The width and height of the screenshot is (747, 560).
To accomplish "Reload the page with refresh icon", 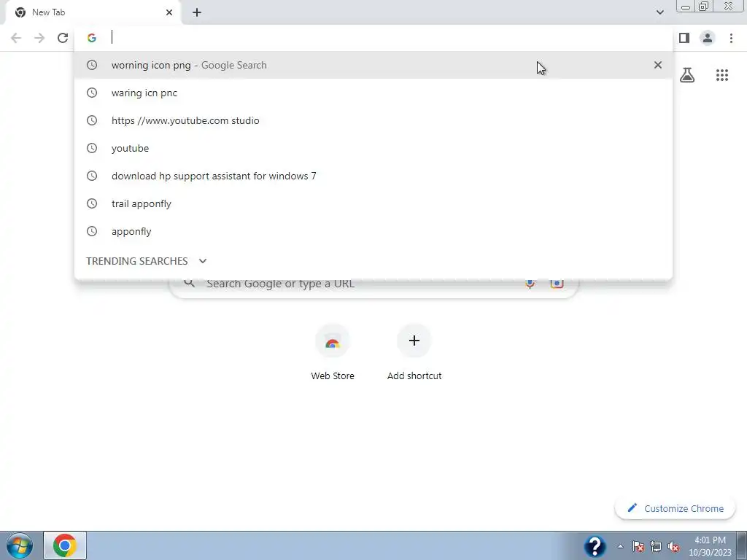I will (63, 38).
